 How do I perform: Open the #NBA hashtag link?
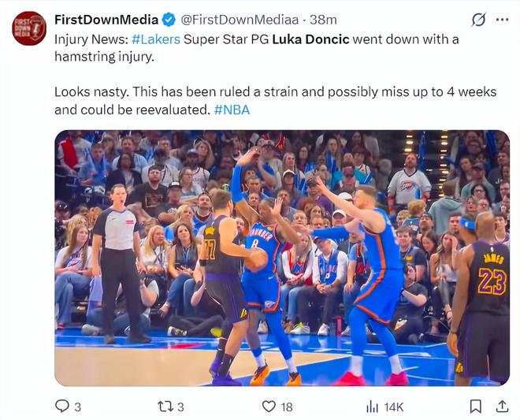pyautogui.click(x=232, y=110)
